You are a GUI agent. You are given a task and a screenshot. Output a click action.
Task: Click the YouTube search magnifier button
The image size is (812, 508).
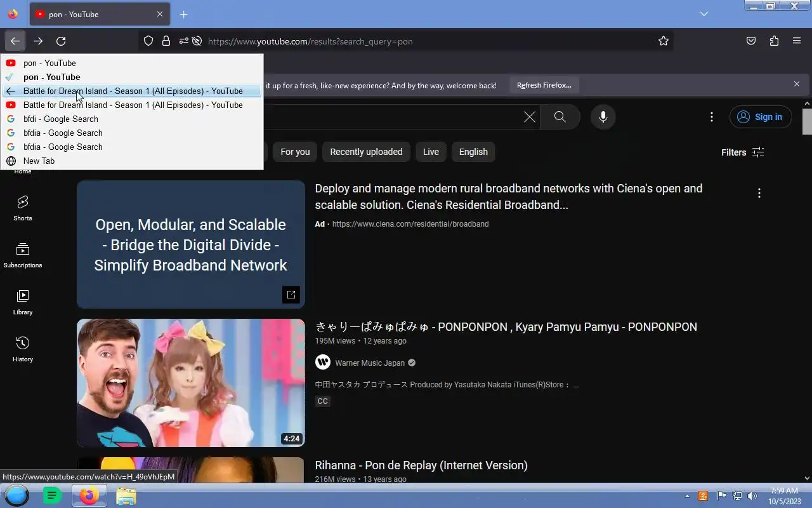click(x=560, y=117)
